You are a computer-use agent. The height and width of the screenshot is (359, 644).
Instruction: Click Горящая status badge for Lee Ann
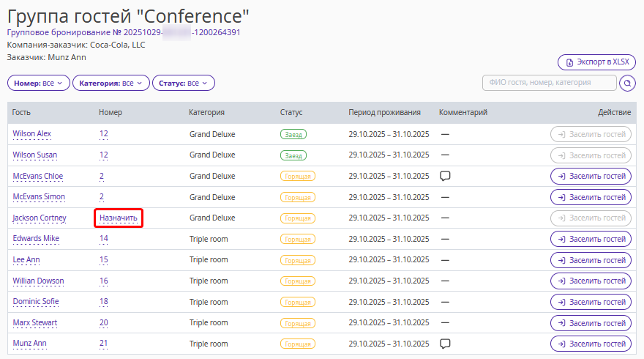(x=297, y=260)
